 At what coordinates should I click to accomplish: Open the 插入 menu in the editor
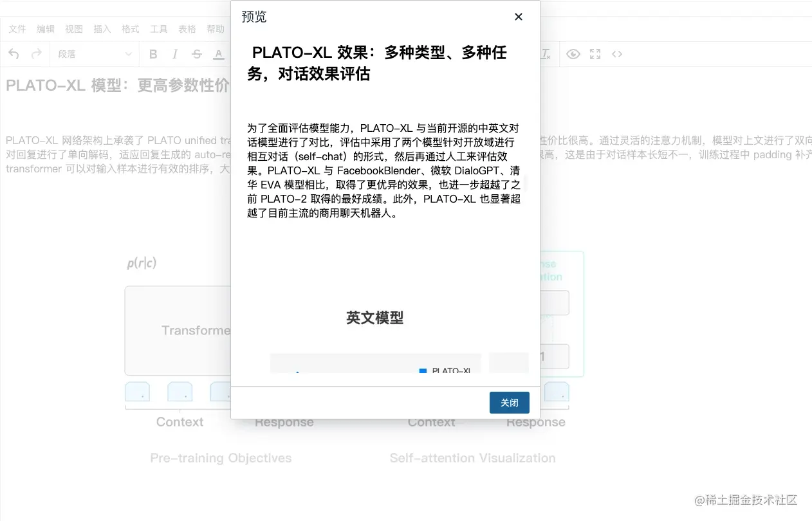(102, 29)
